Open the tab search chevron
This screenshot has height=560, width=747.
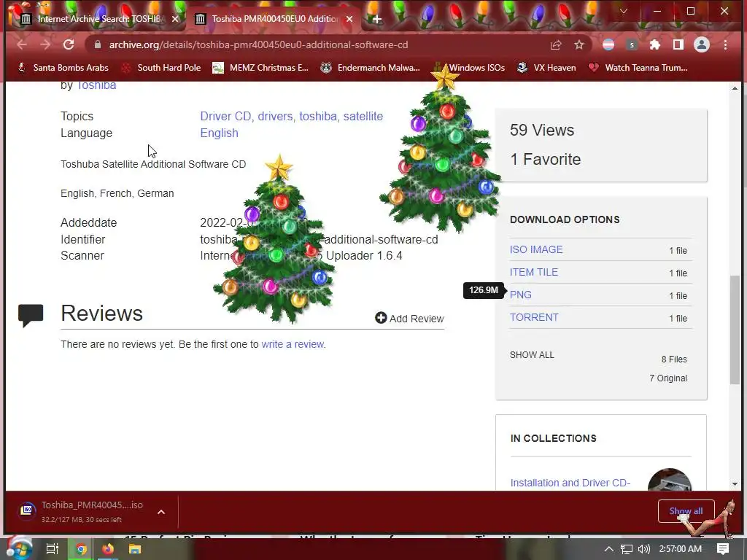tap(623, 11)
